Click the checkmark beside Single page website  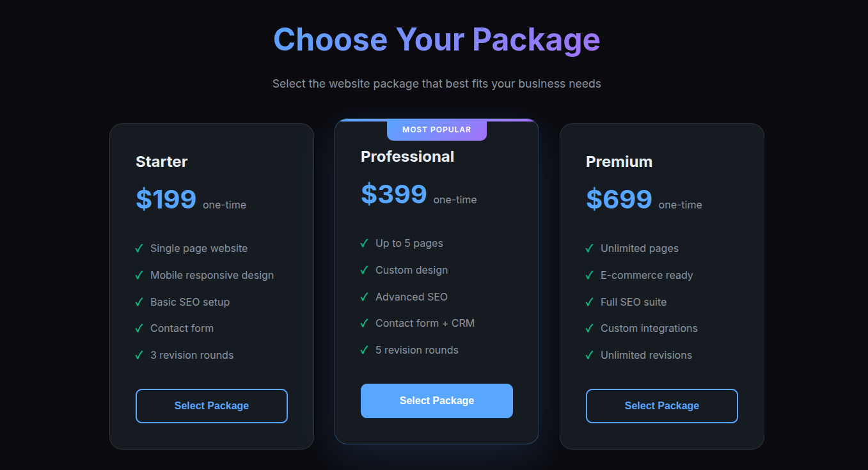139,248
